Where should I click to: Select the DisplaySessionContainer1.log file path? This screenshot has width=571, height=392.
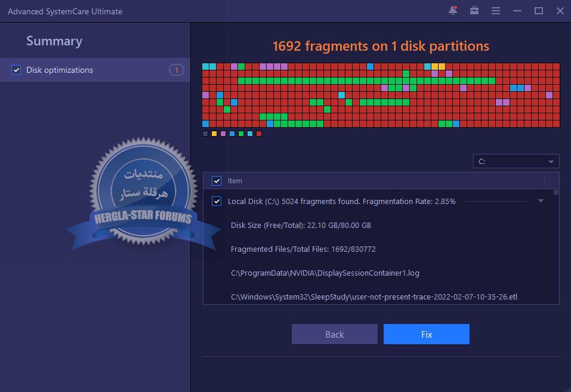click(x=325, y=273)
